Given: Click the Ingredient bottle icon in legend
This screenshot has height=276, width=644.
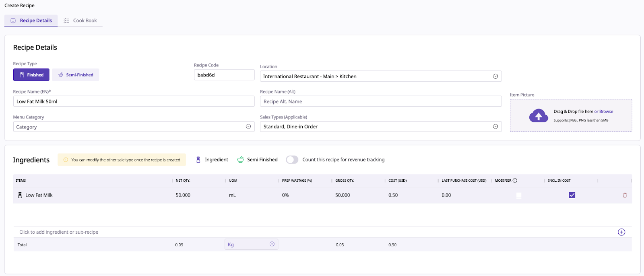Looking at the screenshot, I should click(x=198, y=160).
